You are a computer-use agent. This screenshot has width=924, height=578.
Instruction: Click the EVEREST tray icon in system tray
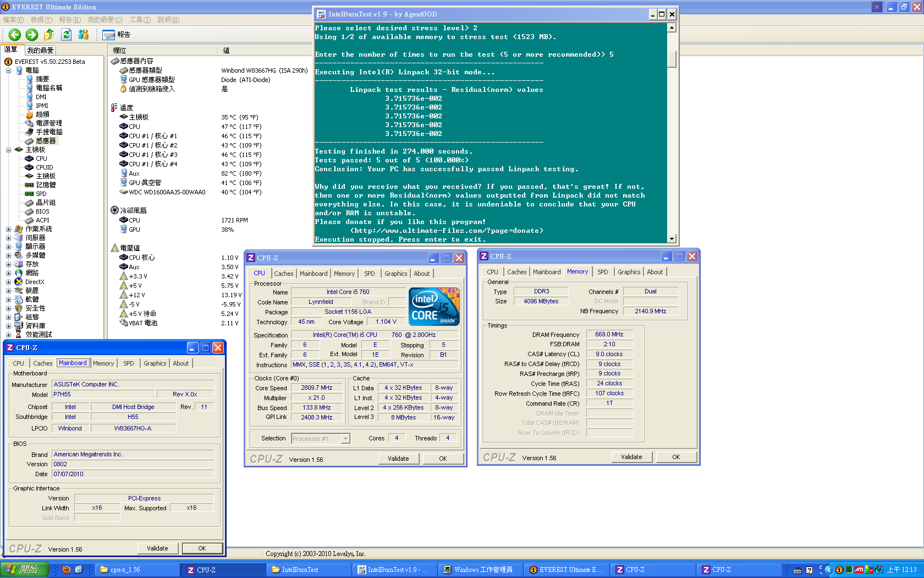tap(839, 570)
